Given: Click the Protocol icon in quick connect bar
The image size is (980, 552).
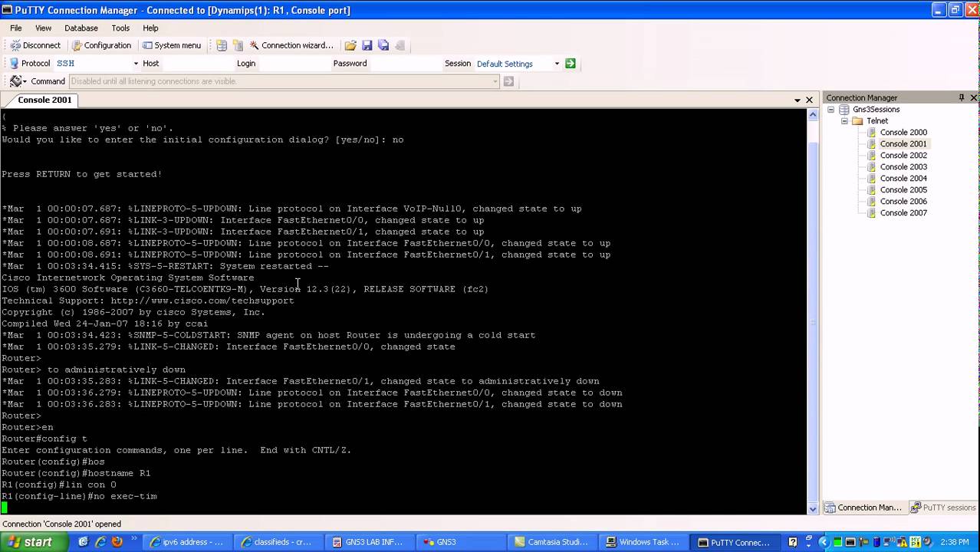Looking at the screenshot, I should click(14, 64).
